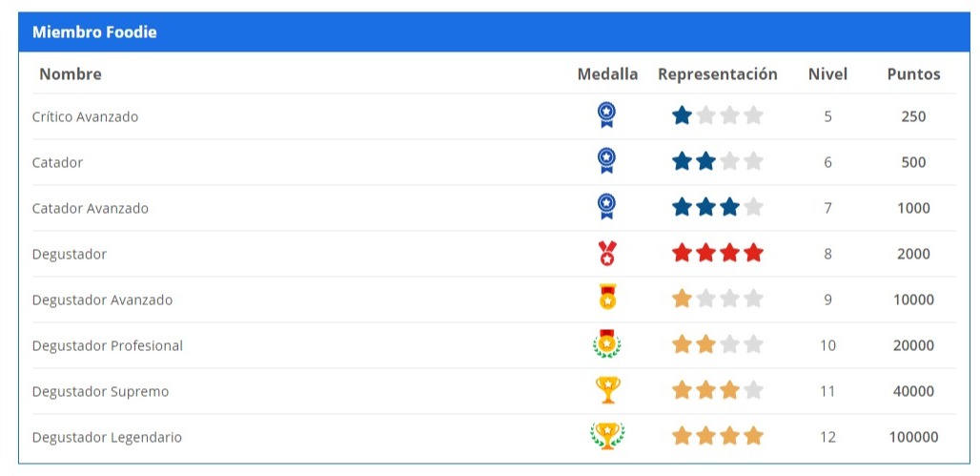
Task: Click the gold medal for Degustador Avanzado
Action: click(x=606, y=299)
